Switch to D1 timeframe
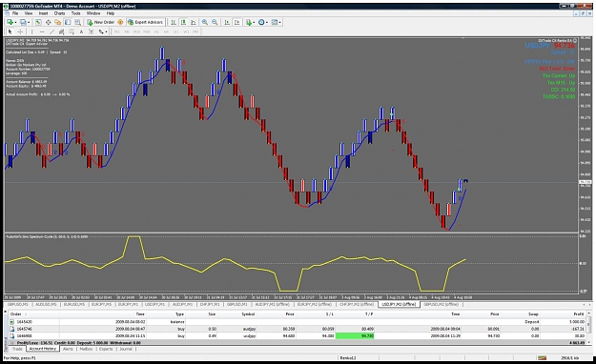This screenshot has height=364, width=596. pos(176,31)
